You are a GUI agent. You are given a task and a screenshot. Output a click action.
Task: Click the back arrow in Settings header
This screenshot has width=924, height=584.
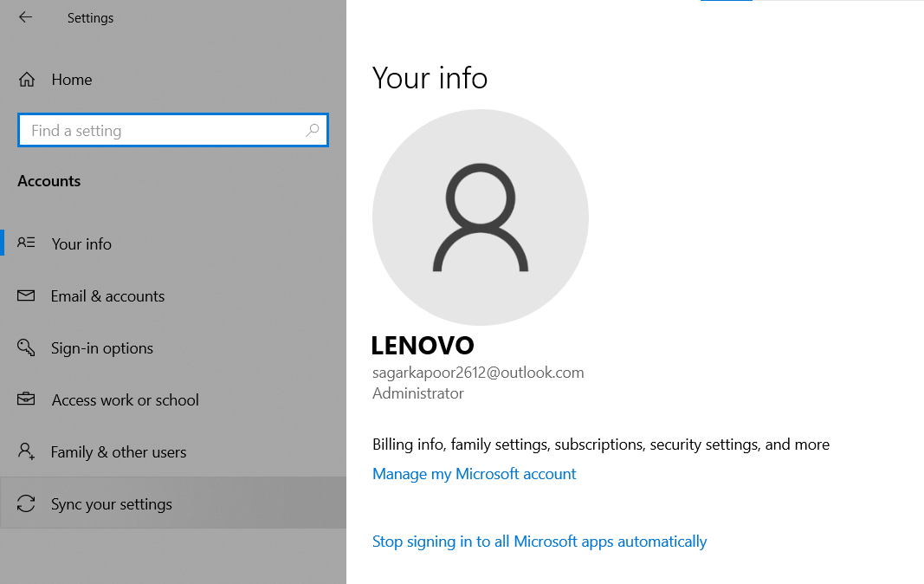pos(25,17)
